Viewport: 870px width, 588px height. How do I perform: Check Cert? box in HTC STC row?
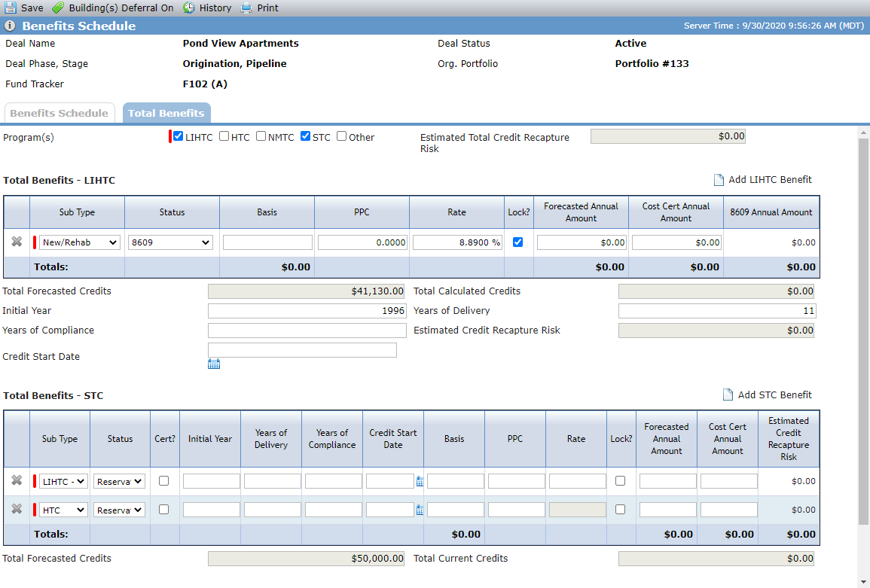[x=163, y=509]
